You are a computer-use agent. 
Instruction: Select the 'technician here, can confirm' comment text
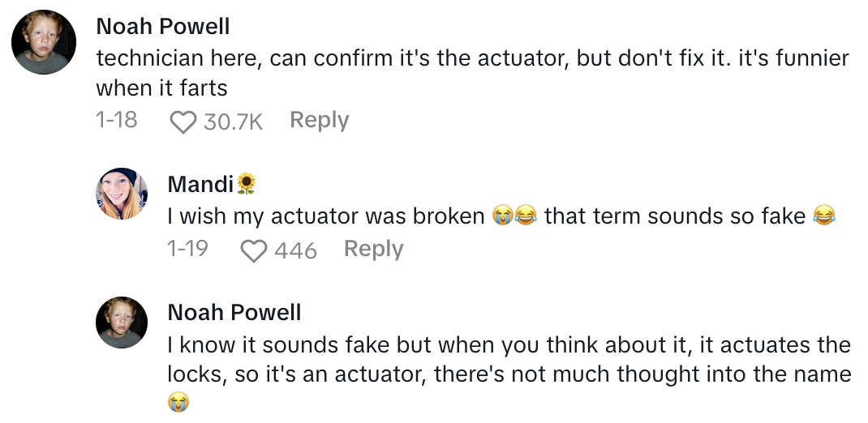tap(472, 72)
